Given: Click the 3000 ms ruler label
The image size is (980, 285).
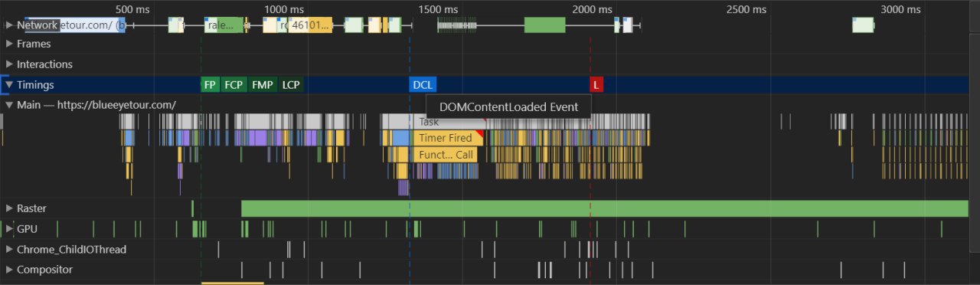Looking at the screenshot, I should point(900,9).
